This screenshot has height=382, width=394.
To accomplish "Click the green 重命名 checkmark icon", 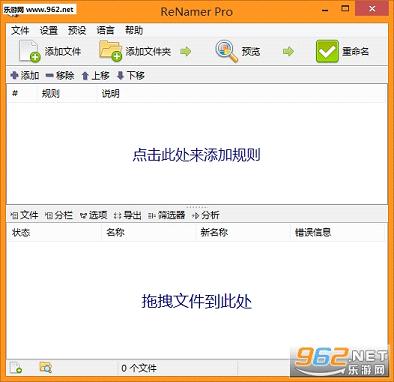I will coord(327,51).
